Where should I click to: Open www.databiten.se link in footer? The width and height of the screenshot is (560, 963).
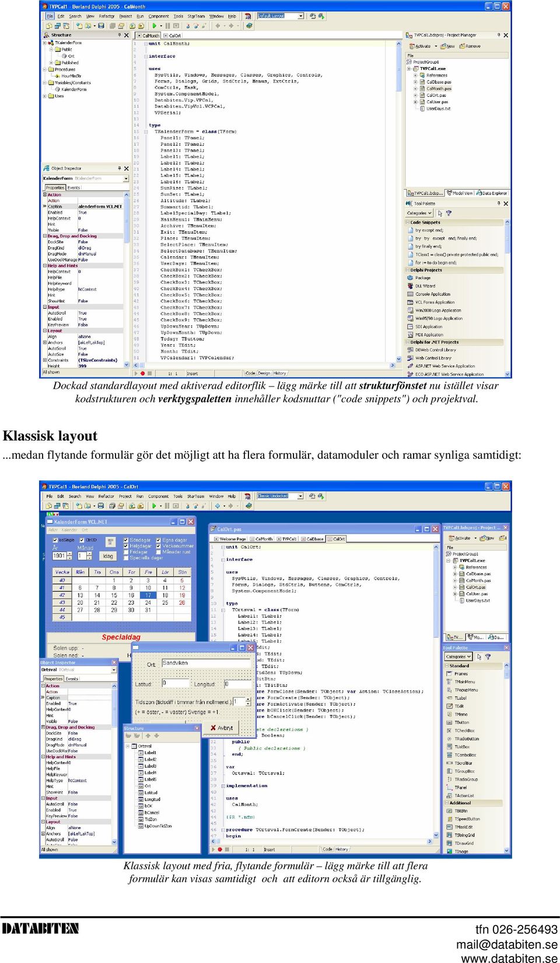(509, 958)
